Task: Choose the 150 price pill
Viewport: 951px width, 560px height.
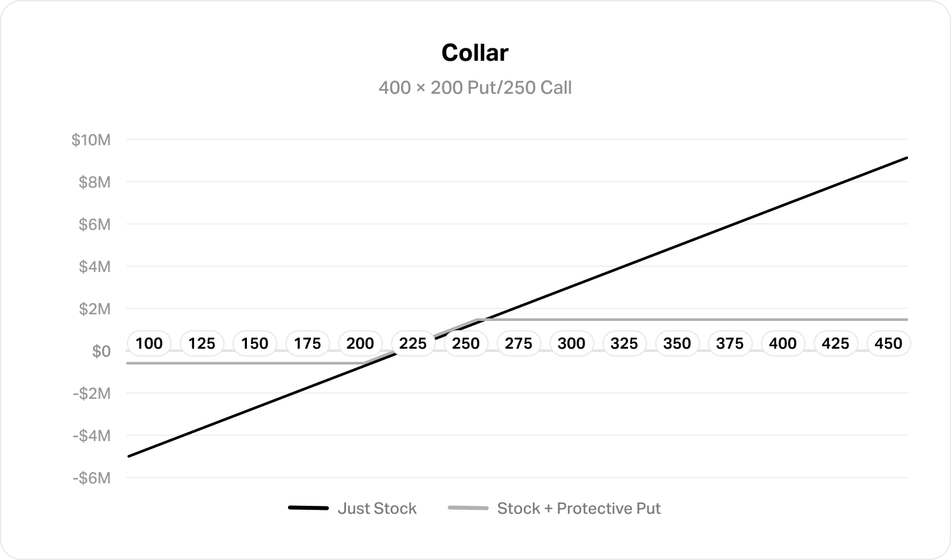Action: pyautogui.click(x=254, y=343)
